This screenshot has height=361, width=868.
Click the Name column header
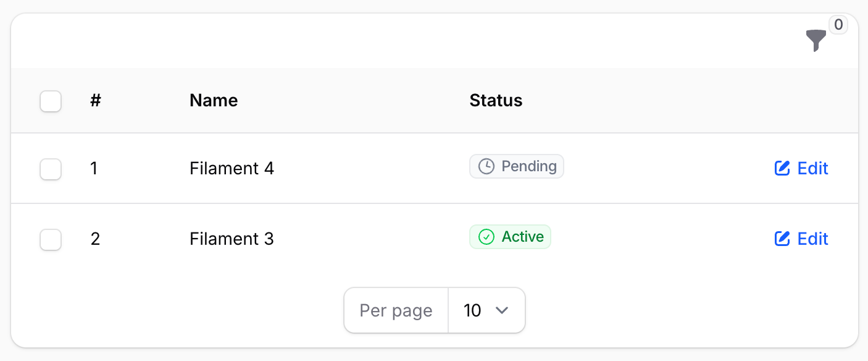(x=214, y=100)
